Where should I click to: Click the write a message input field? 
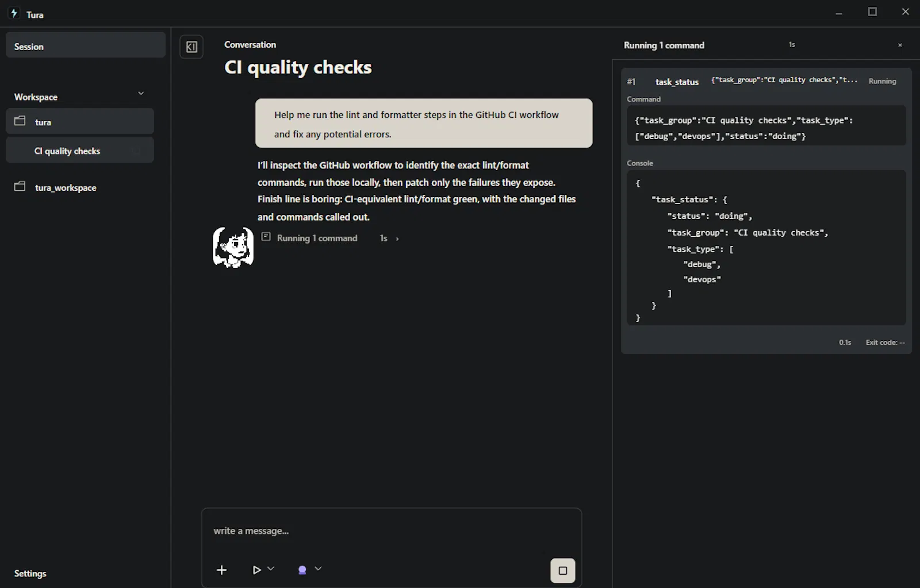point(391,531)
